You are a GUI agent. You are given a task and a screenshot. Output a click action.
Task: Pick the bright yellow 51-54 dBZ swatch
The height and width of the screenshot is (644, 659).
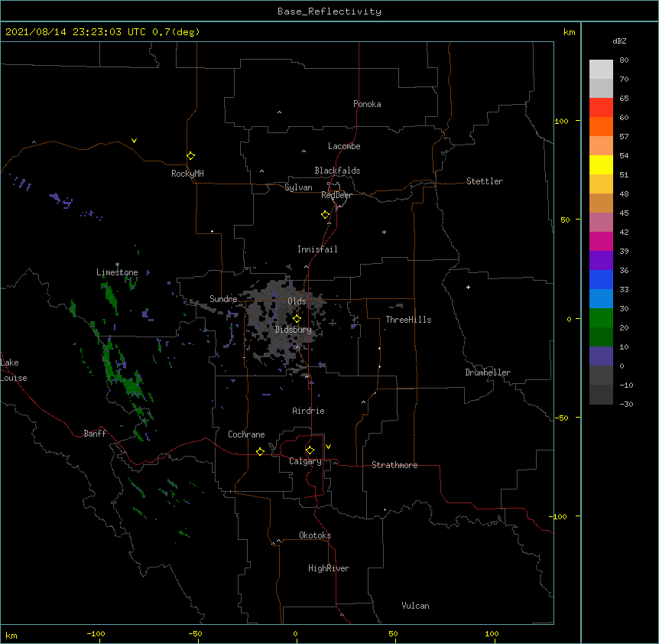click(x=601, y=164)
